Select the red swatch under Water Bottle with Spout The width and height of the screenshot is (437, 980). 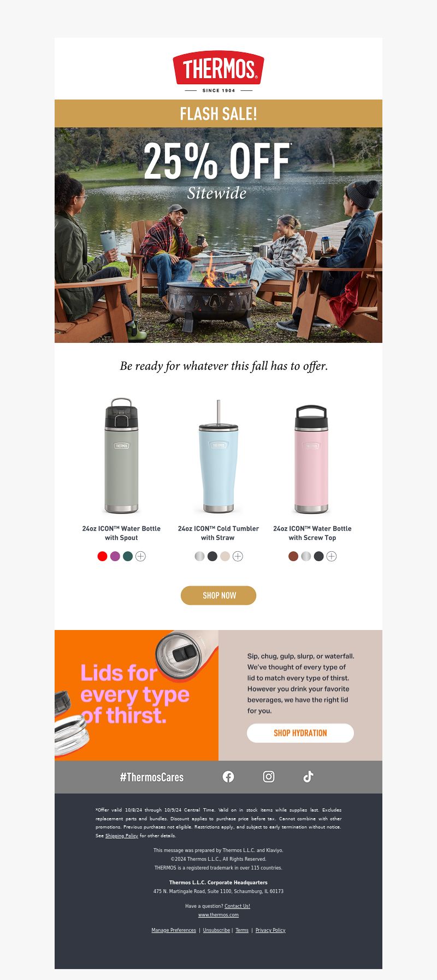(x=102, y=556)
